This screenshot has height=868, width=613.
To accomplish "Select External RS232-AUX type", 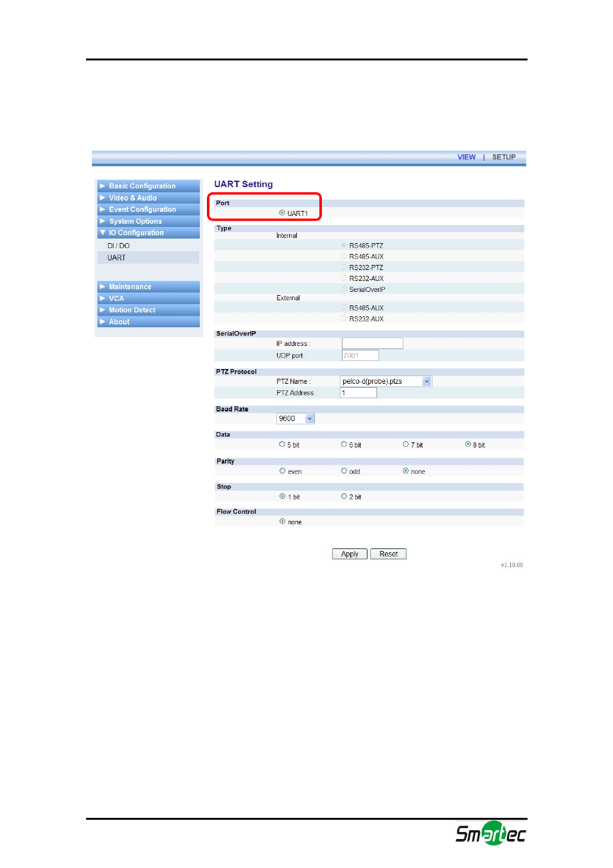I will click(344, 319).
